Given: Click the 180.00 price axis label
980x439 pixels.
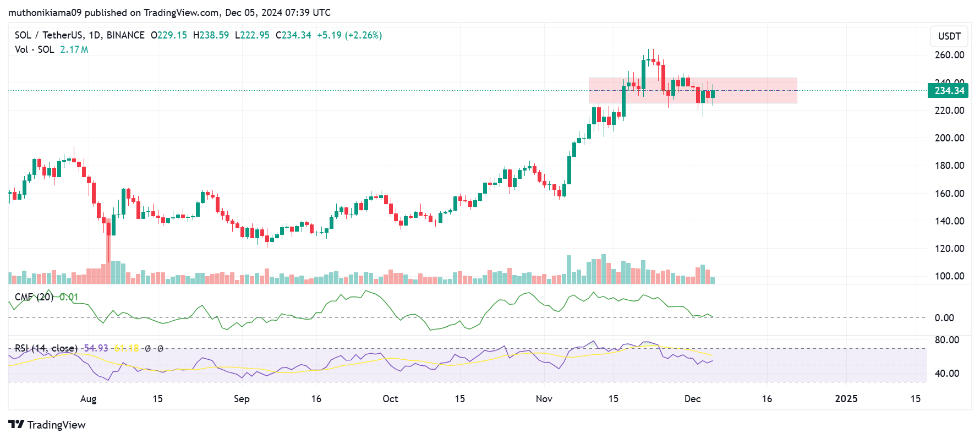Looking at the screenshot, I should [x=949, y=166].
